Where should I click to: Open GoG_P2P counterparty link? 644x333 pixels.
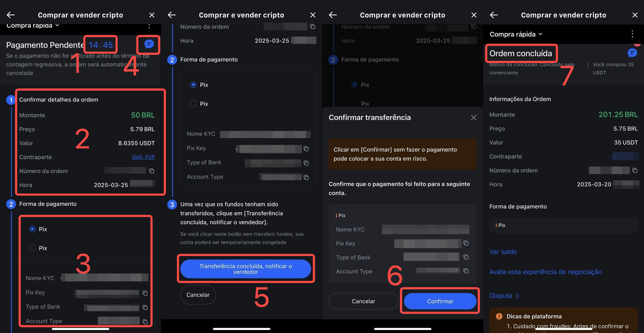coord(143,157)
